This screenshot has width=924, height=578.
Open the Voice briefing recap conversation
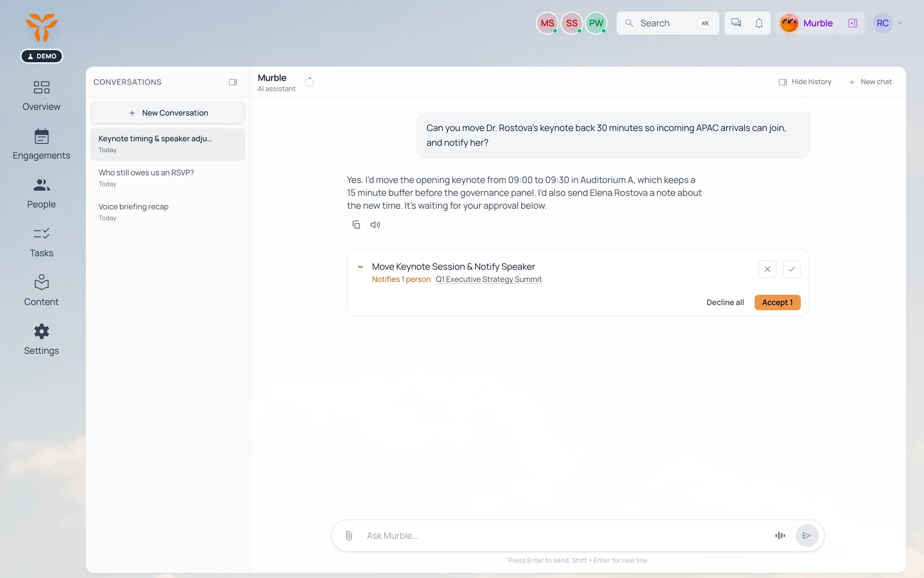[167, 212]
